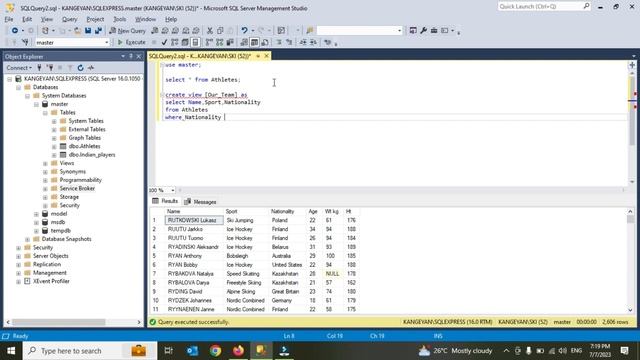640x360 pixels.
Task: Collapse the Tables folder
Action: (45, 113)
